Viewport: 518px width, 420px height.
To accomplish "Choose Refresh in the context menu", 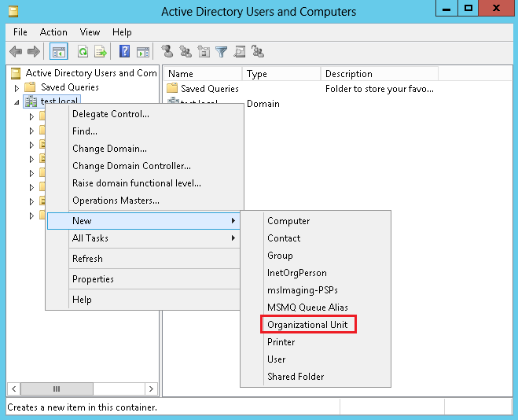I will tap(143, 259).
